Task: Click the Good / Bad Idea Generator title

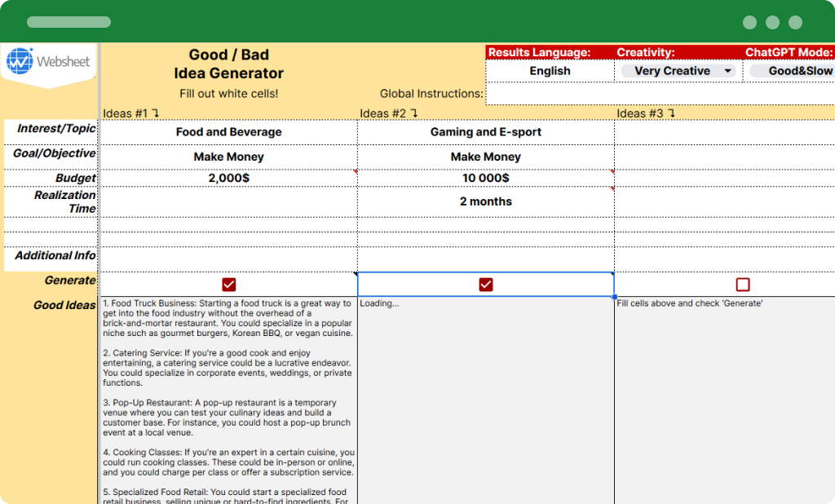Action: pyautogui.click(x=229, y=64)
